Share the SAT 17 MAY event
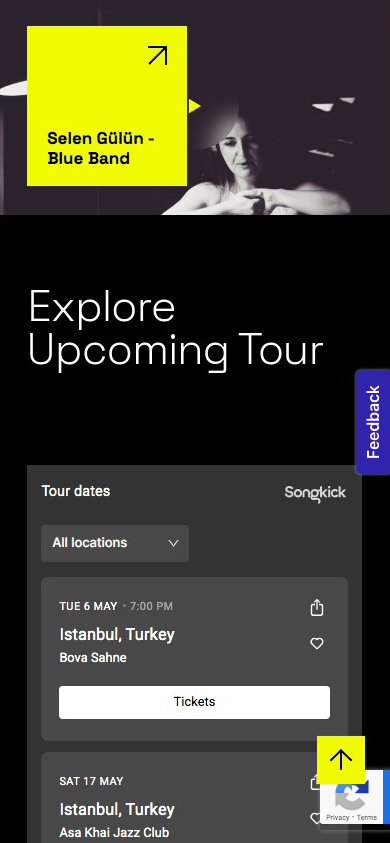This screenshot has height=843, width=390. click(314, 783)
